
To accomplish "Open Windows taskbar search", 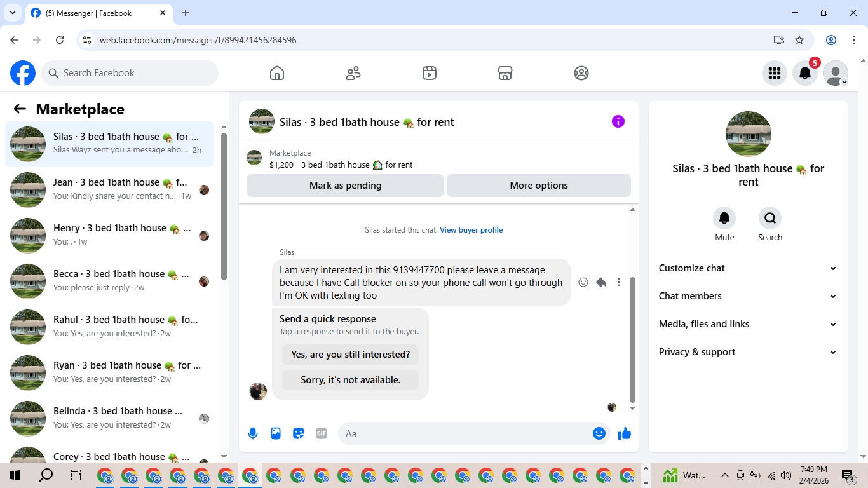I will click(x=46, y=475).
